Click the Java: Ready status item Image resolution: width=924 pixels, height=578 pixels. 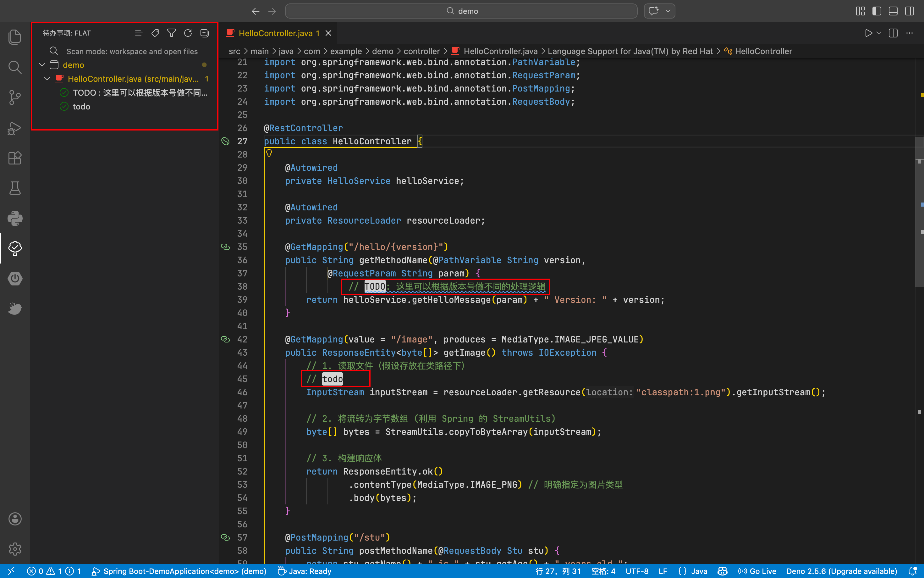click(305, 571)
